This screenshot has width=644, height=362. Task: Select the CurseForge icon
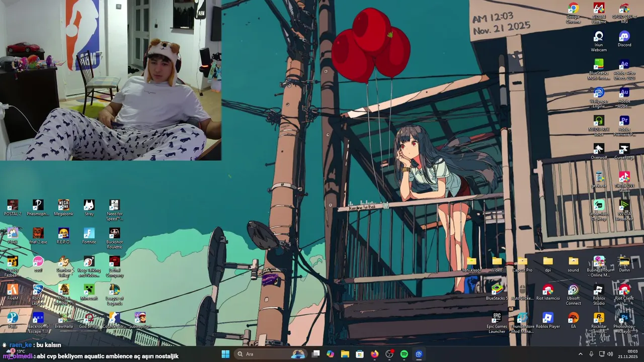(624, 151)
